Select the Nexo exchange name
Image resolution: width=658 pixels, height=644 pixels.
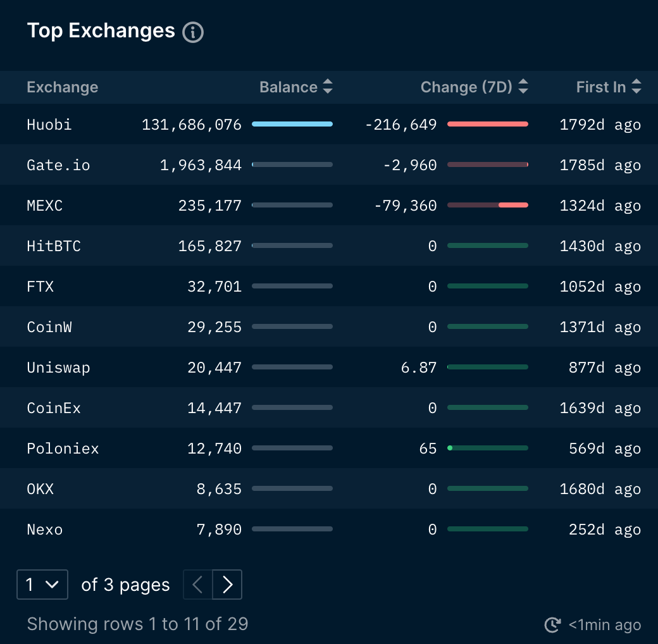pos(44,529)
